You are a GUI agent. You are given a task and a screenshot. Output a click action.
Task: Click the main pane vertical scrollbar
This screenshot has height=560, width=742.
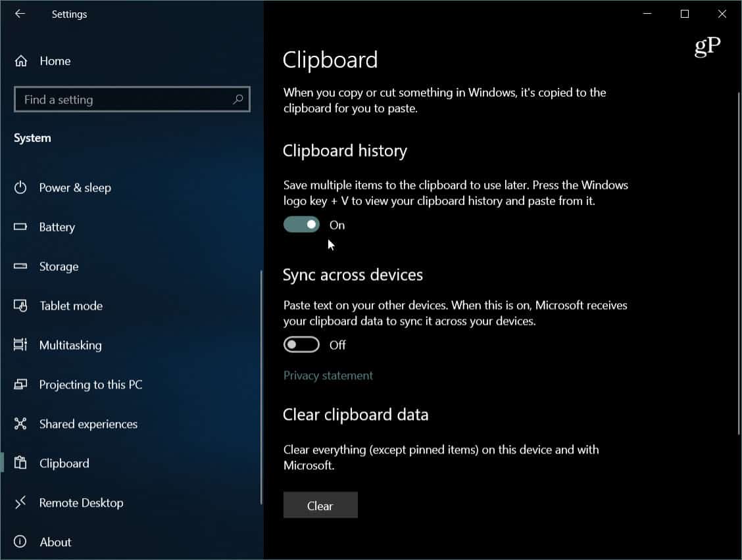click(x=739, y=264)
